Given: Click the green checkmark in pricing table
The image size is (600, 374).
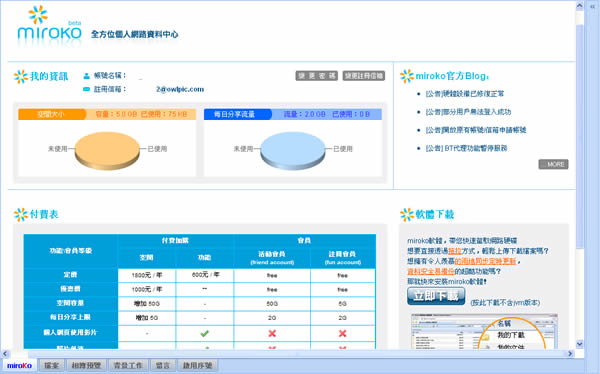Looking at the screenshot, I should 205,333.
